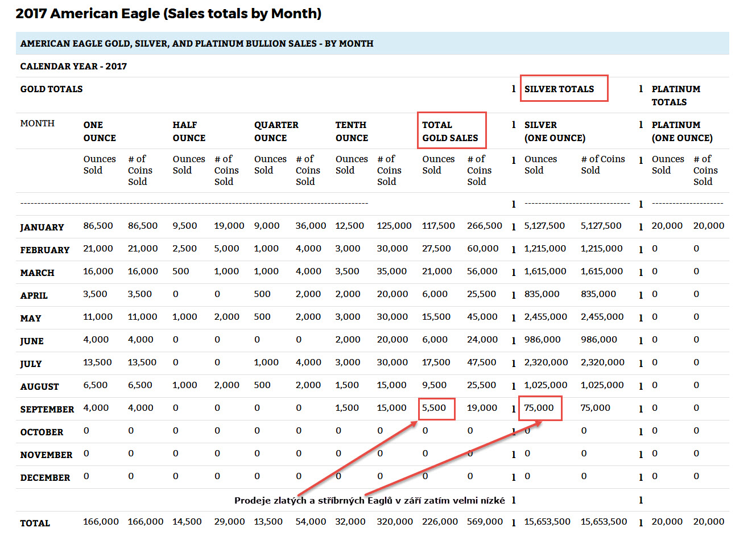Select total gold ounces '226,000'
The image size is (756, 540).
[x=440, y=522]
